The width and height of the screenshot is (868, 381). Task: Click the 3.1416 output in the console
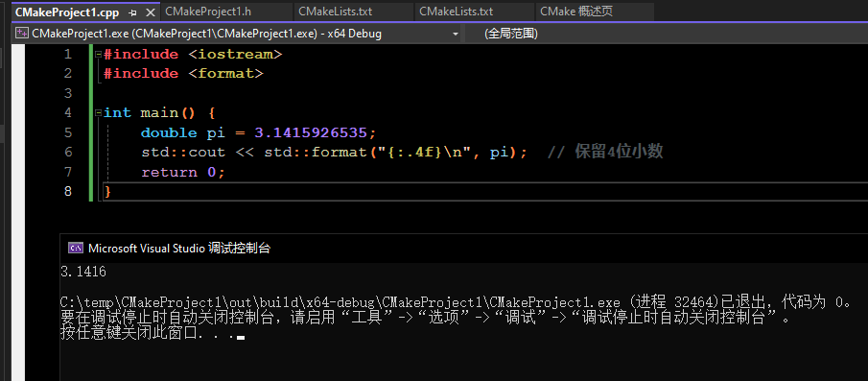point(83,272)
